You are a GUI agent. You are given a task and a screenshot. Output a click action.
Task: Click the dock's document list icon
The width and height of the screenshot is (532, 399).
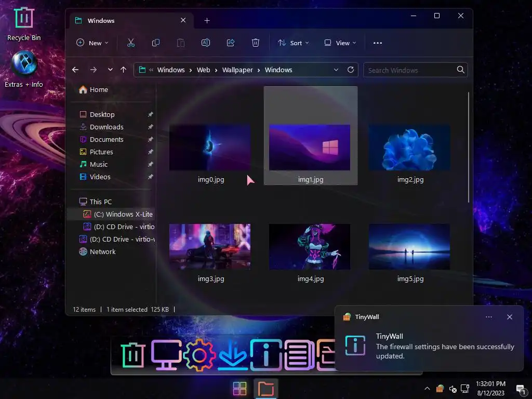coord(299,355)
